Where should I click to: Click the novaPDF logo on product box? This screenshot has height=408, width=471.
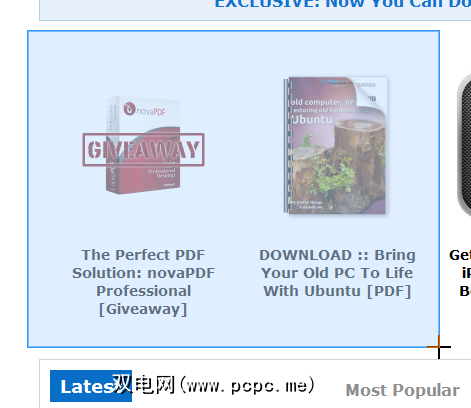144,109
